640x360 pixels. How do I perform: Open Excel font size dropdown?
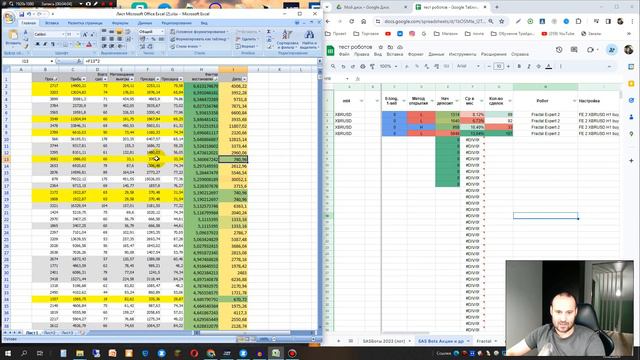pos(78,34)
